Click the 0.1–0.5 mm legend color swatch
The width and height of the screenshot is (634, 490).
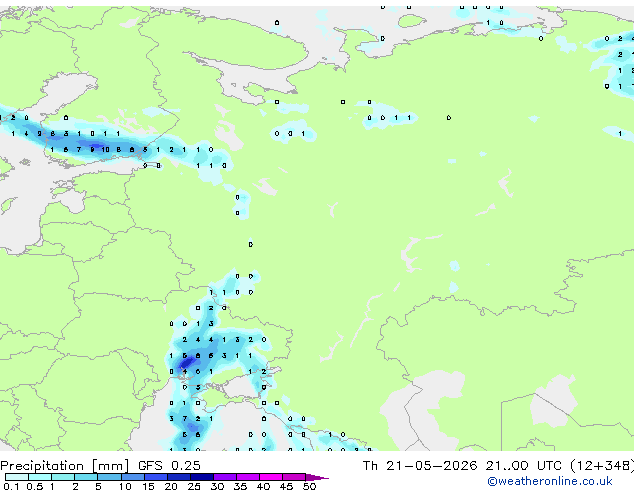pyautogui.click(x=17, y=477)
